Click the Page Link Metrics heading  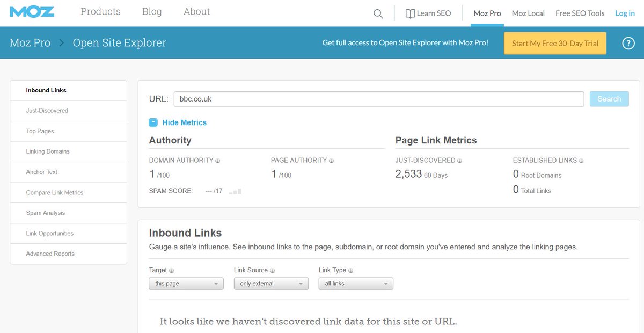click(x=436, y=140)
